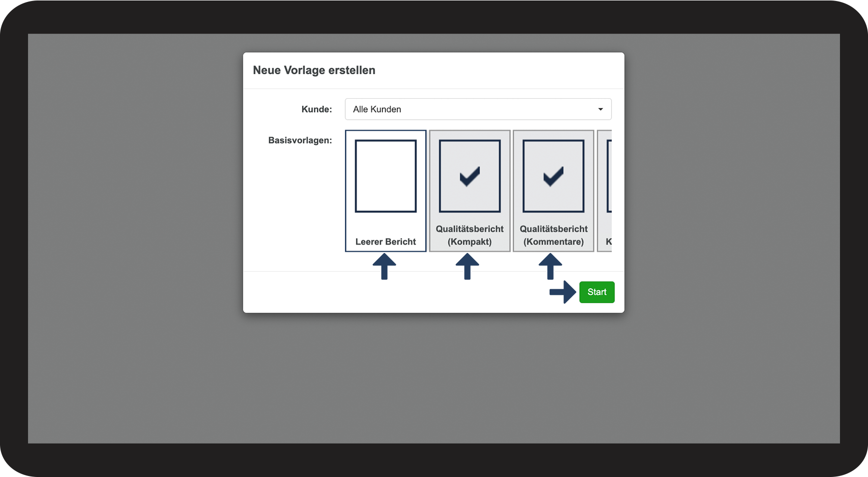
Task: Click the Leerer Bericht caption text
Action: 386,242
